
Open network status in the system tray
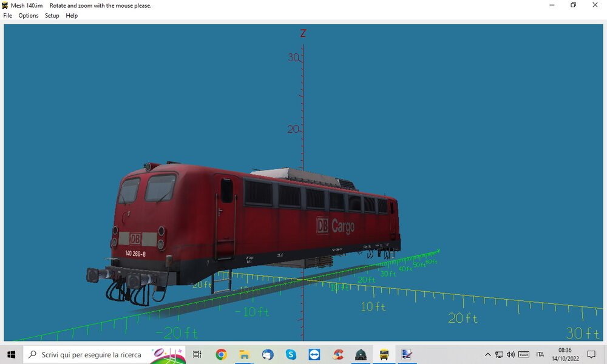tap(500, 354)
